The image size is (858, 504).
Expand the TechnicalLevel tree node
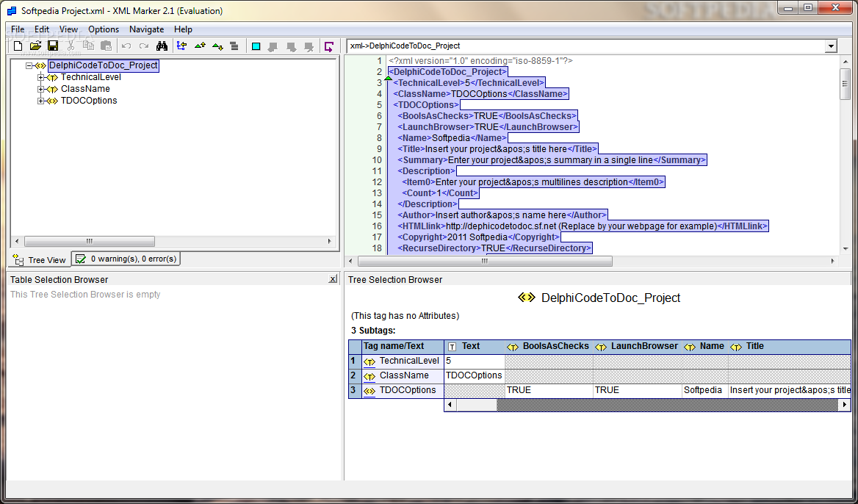pos(40,77)
